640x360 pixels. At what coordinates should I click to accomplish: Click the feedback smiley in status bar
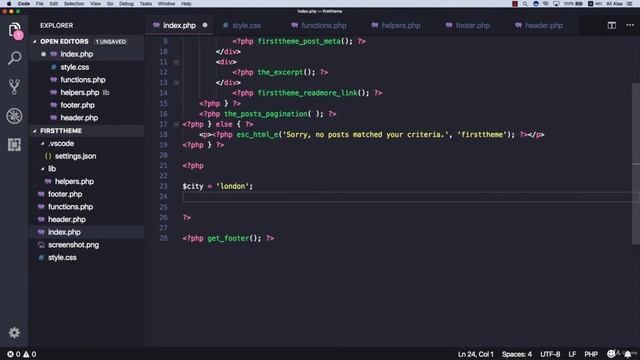[611, 354]
